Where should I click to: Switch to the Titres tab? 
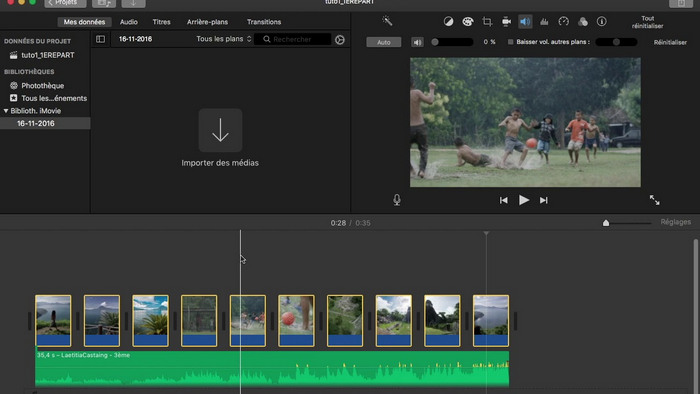pyautogui.click(x=161, y=22)
